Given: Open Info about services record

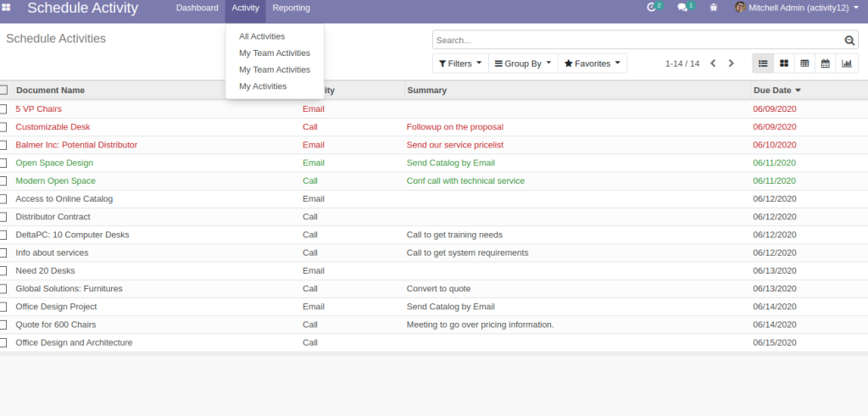Looking at the screenshot, I should [52, 252].
